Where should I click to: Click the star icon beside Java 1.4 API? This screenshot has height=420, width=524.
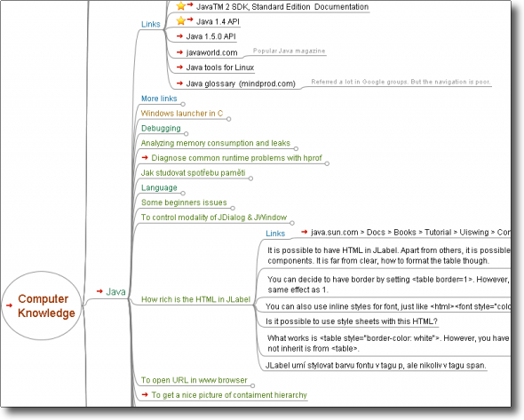click(181, 20)
